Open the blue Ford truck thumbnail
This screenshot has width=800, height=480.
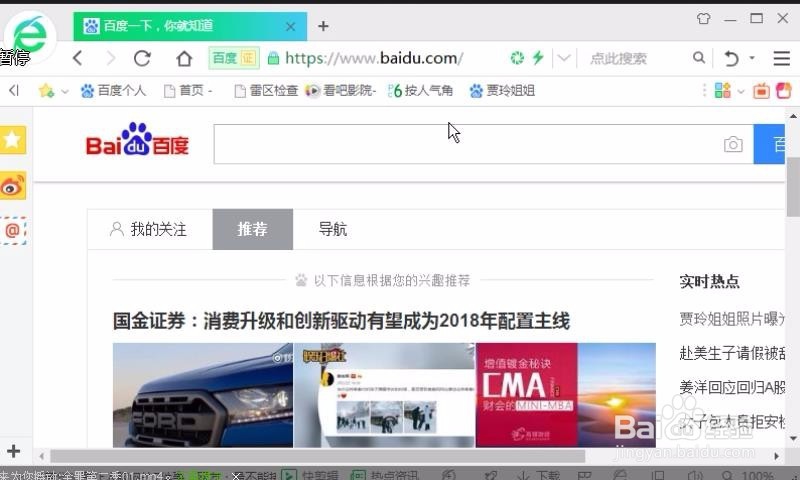coord(203,395)
